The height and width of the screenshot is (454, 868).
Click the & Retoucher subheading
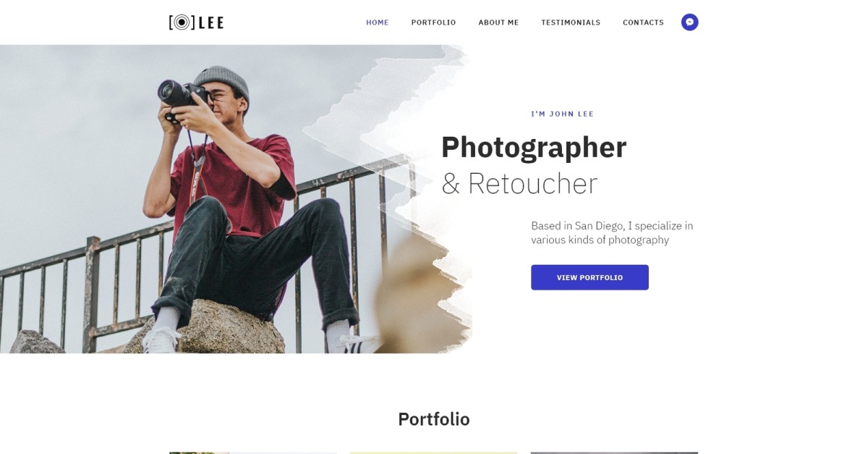point(519,183)
